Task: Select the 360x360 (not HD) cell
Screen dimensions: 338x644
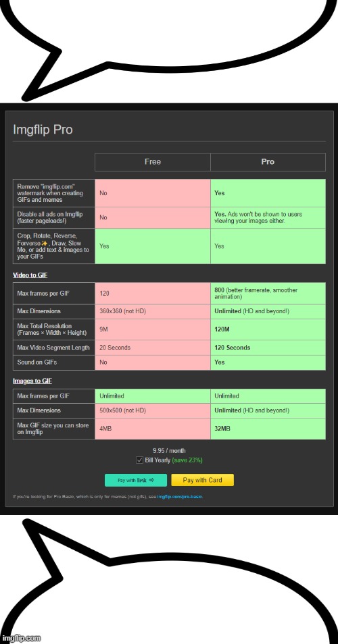Action: (153, 311)
